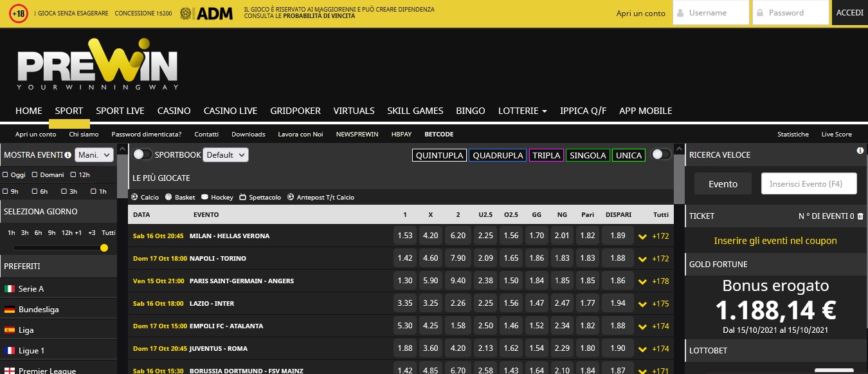Screen dimensions: 868x374
Task: Click the Inserisci Evento search field
Action: tap(809, 183)
